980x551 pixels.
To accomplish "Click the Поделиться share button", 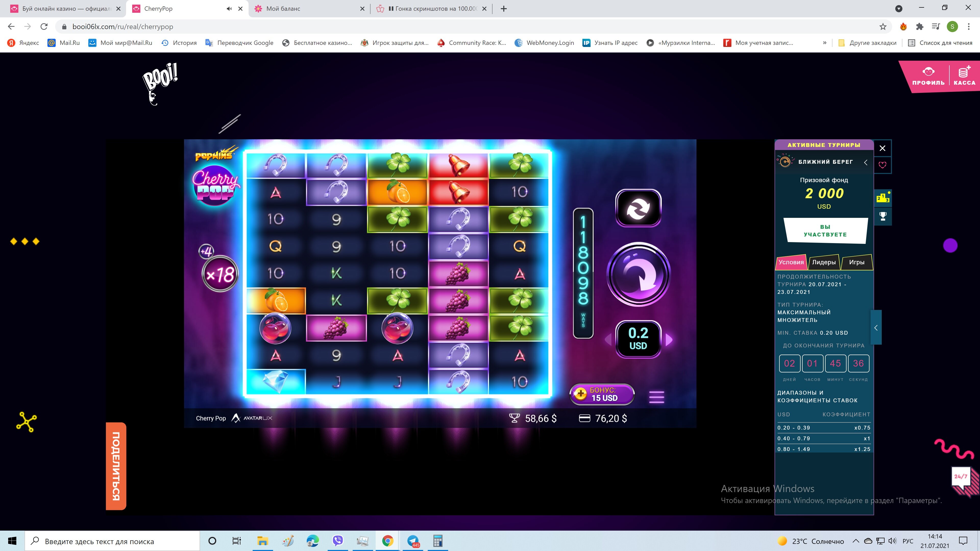I will pos(116,466).
